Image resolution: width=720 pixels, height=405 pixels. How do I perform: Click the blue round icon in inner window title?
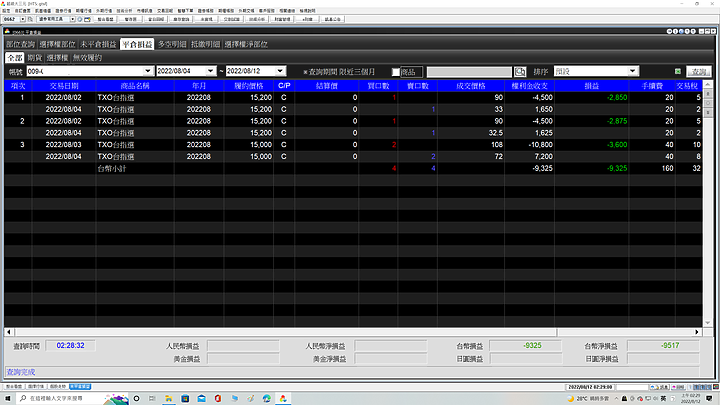[681, 31]
